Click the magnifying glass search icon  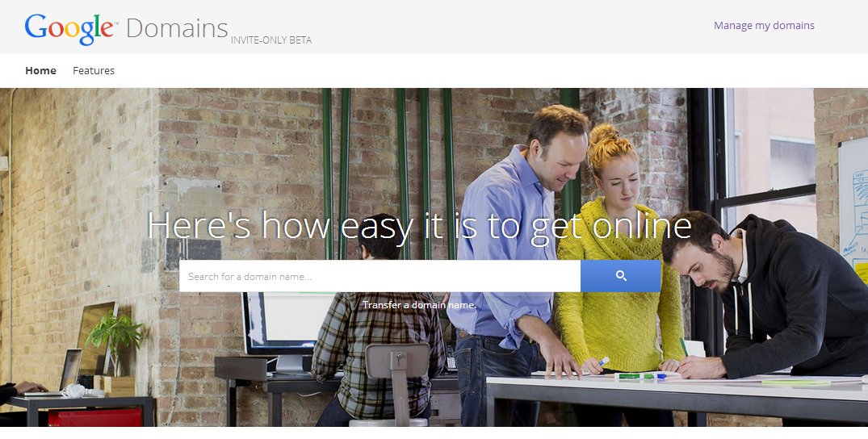(621, 276)
